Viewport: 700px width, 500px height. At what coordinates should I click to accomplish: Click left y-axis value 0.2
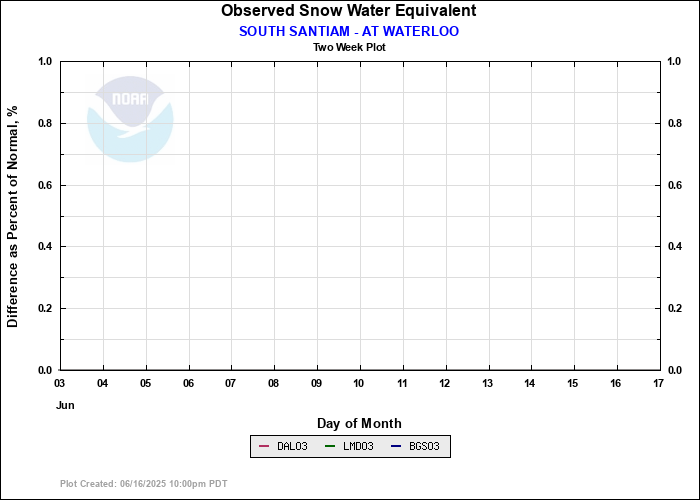tap(46, 308)
